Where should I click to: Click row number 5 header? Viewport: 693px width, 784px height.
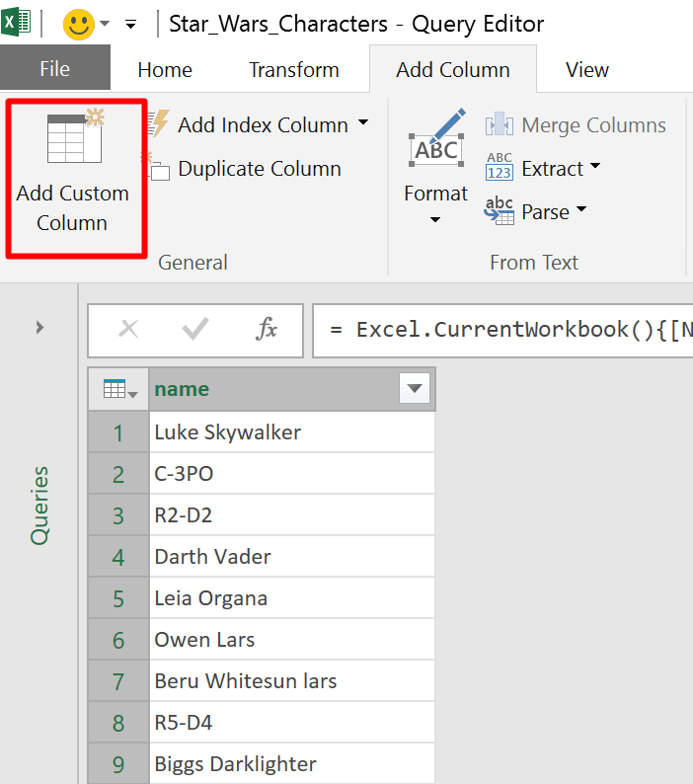118,598
